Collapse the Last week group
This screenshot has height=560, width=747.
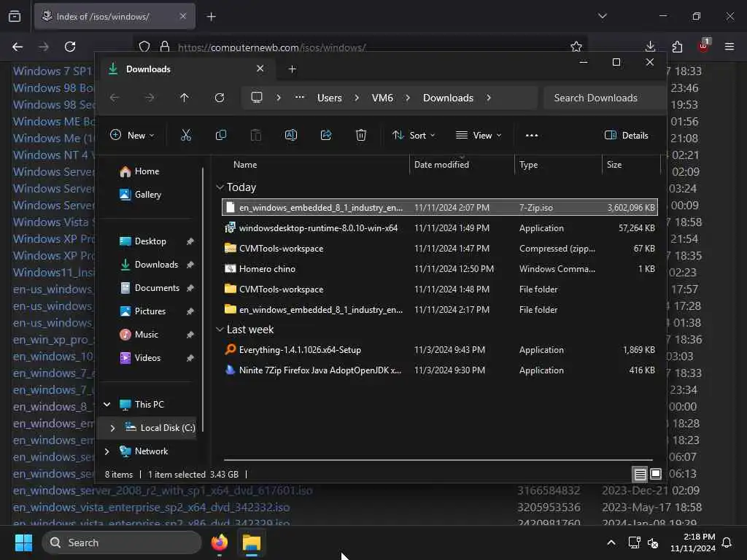tap(220, 330)
